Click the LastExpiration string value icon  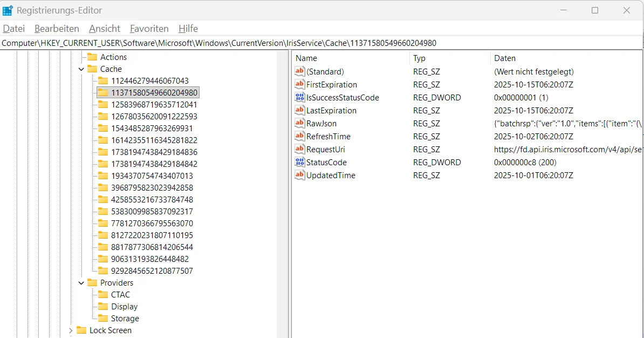point(300,111)
